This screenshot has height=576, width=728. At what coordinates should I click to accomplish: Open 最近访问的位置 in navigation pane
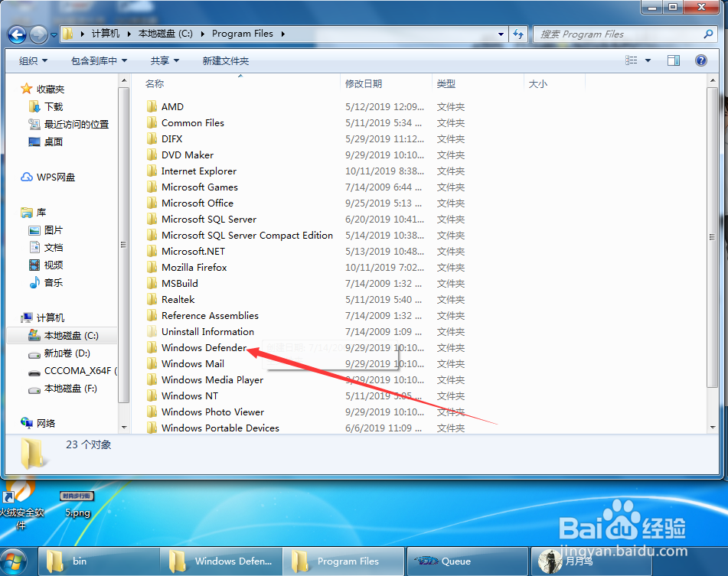76,124
